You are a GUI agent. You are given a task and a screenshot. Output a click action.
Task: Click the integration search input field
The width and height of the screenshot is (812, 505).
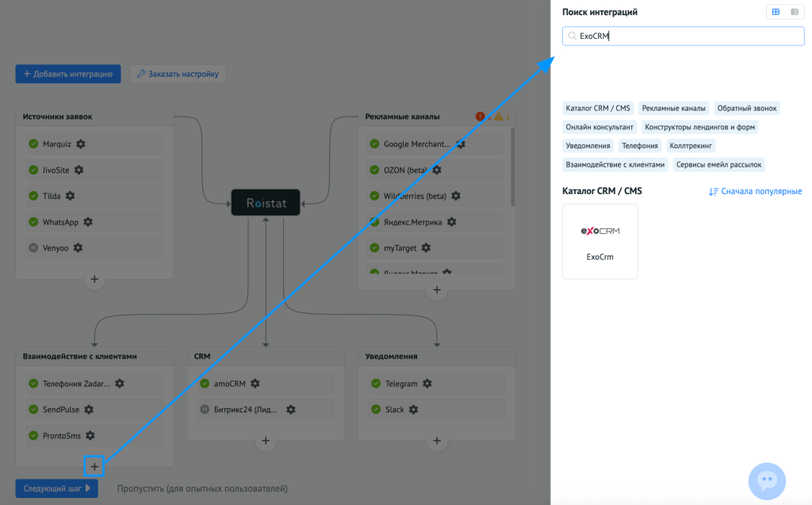coord(682,35)
